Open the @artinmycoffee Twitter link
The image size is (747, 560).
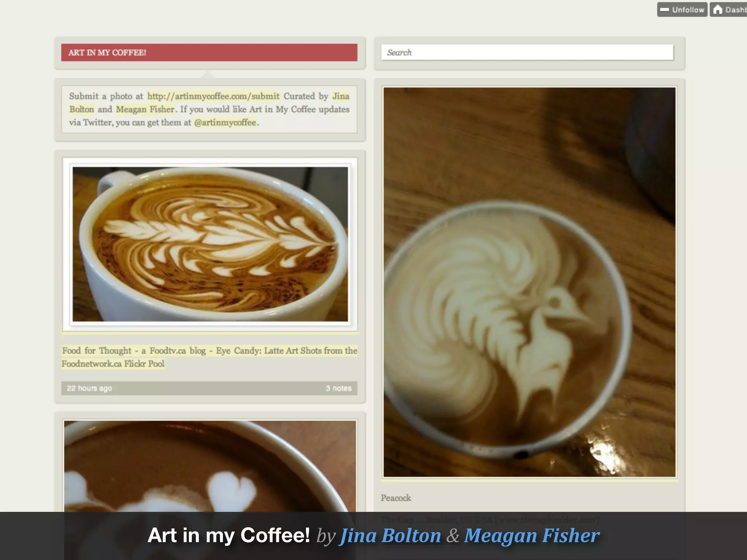pyautogui.click(x=225, y=122)
